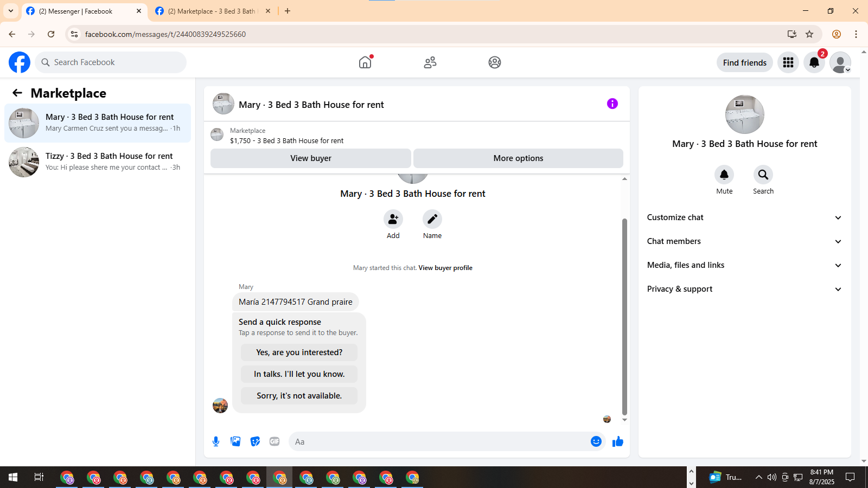This screenshot has height=488, width=868.
Task: Open the Chrome profile icon
Action: (837, 34)
